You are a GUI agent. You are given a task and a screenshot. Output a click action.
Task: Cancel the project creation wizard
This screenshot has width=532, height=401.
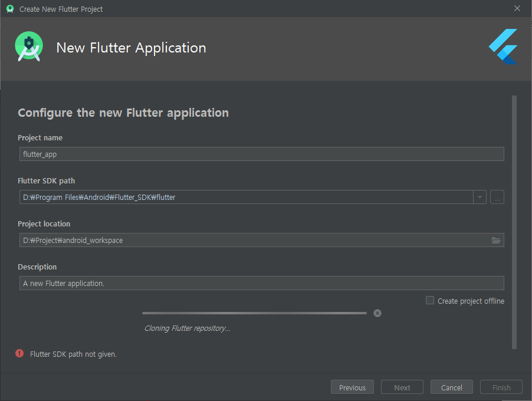(x=452, y=387)
